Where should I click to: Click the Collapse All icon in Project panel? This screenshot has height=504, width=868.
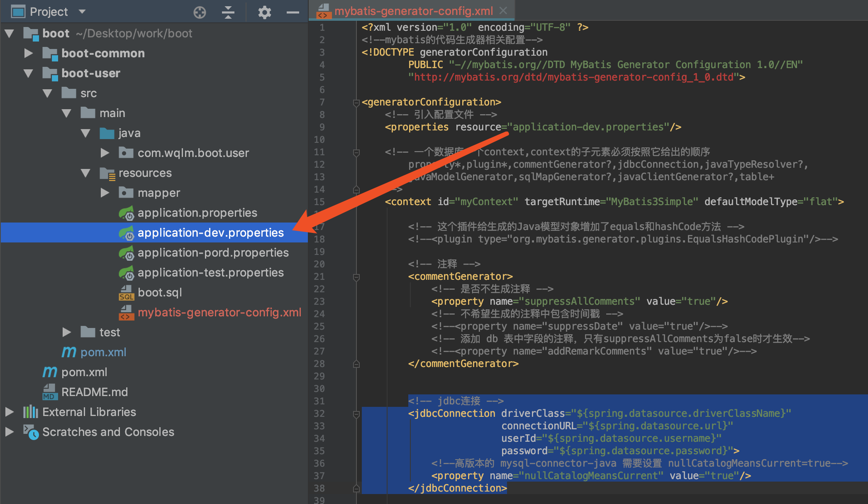[x=228, y=12]
